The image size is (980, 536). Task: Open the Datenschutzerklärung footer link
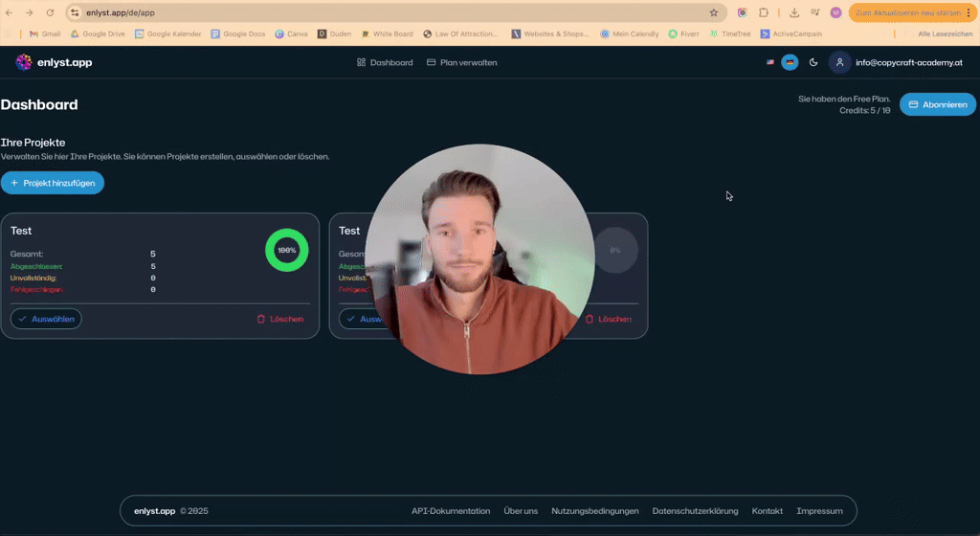point(695,511)
